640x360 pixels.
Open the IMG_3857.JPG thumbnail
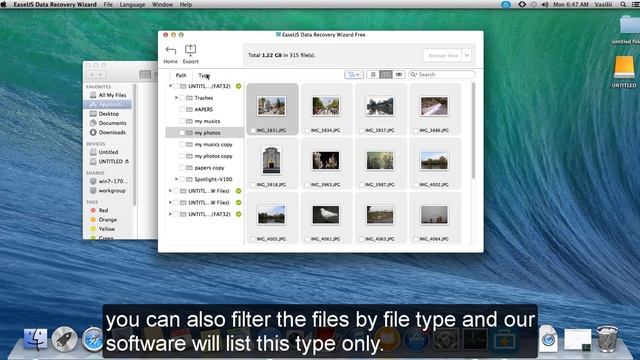click(380, 106)
